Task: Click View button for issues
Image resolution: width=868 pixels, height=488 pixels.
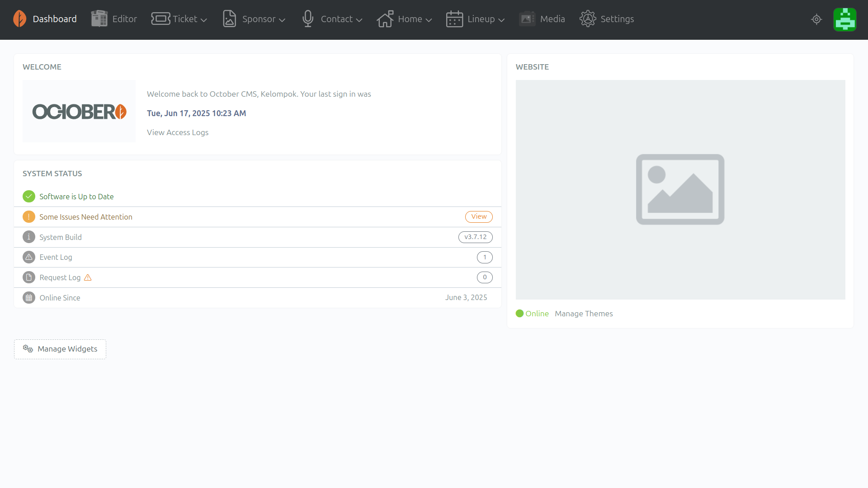Action: (x=479, y=217)
